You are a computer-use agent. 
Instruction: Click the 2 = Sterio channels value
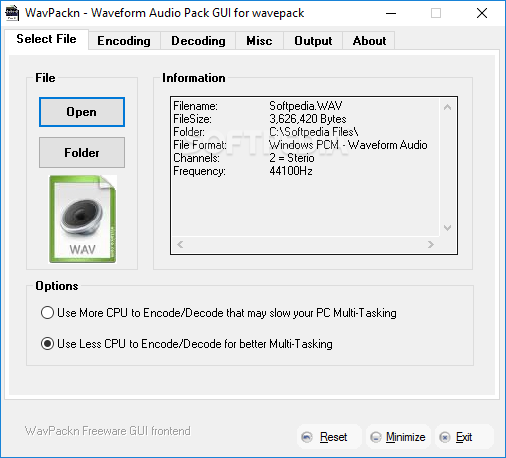[x=292, y=158]
